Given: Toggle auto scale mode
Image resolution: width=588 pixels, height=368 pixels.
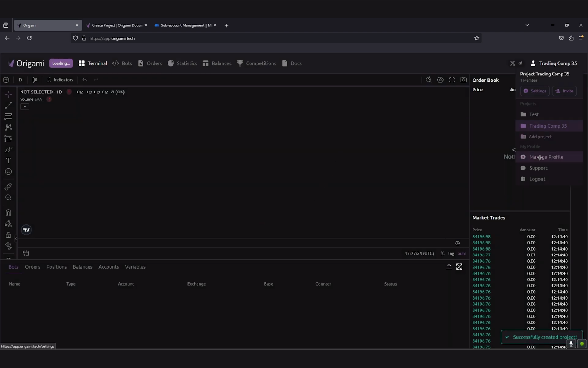Looking at the screenshot, I should click(462, 254).
